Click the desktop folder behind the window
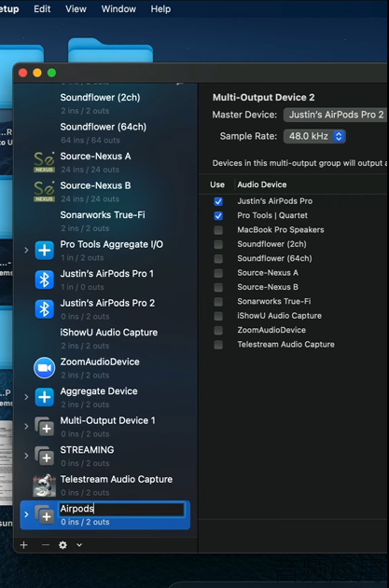This screenshot has height=588, width=389. click(x=110, y=50)
